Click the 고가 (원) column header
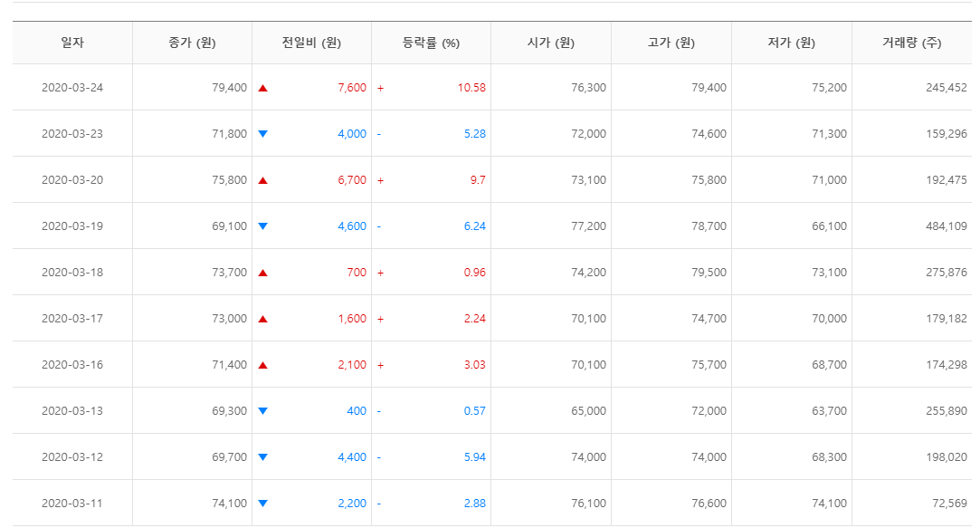This screenshot has width=980, height=528. pyautogui.click(x=671, y=43)
